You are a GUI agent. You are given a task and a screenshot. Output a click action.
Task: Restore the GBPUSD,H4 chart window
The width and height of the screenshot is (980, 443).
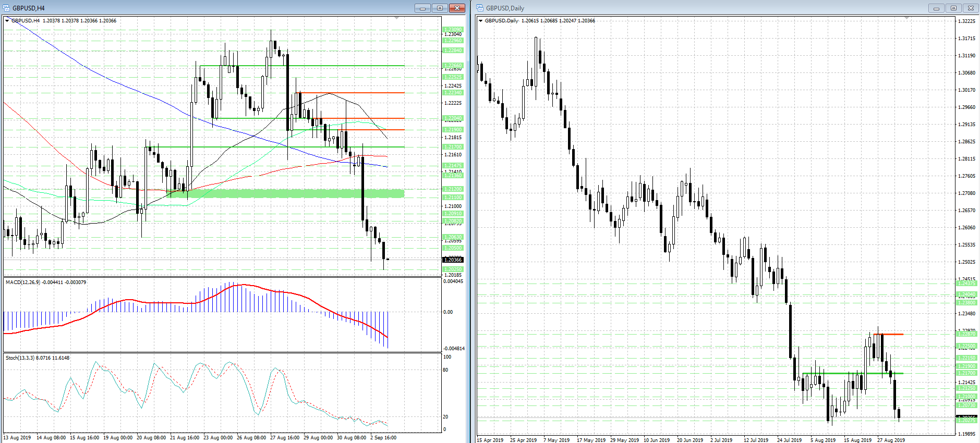pyautogui.click(x=440, y=8)
